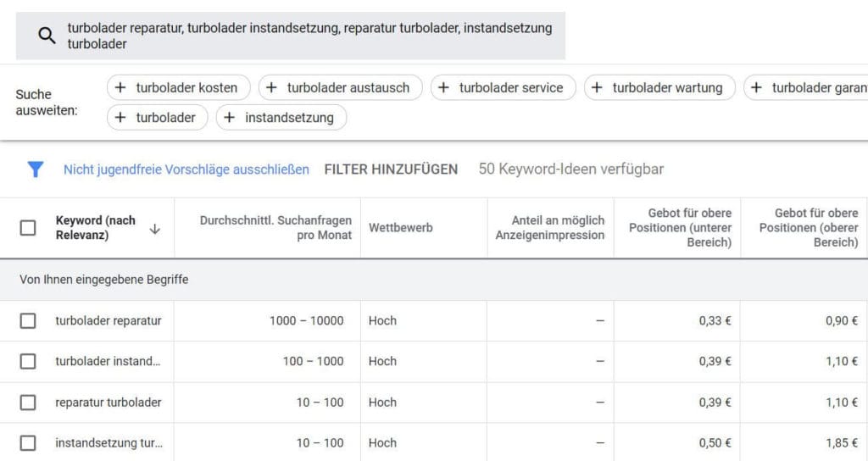This screenshot has width=868, height=461.
Task: Click 'Gebot für obere Positionen (unterer Bereich)' header
Action: [681, 228]
